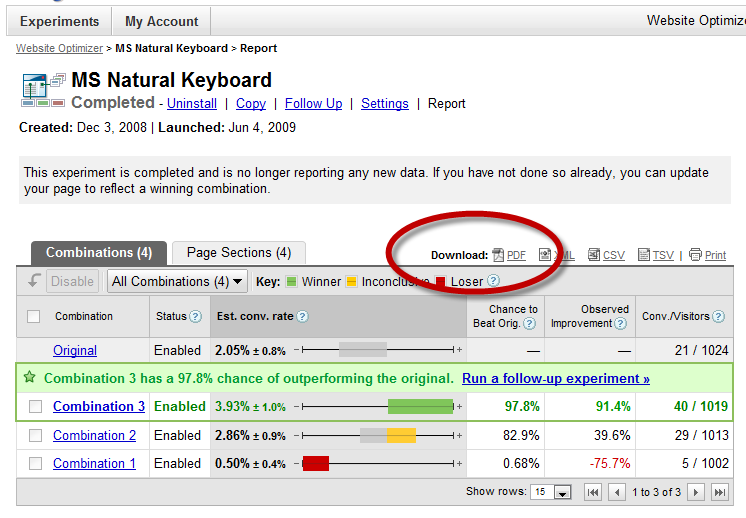Click the 97.8% chance value
The width and height of the screenshot is (746, 518).
click(x=522, y=406)
